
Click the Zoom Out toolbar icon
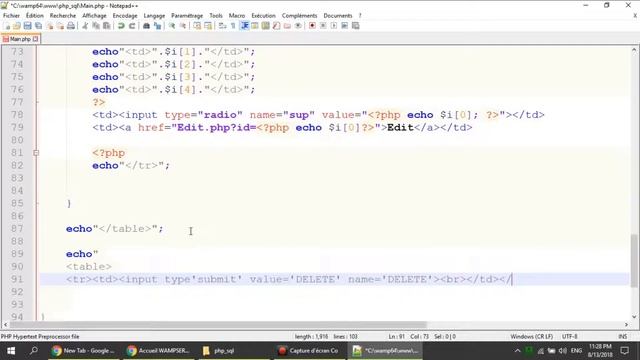coord(183,26)
